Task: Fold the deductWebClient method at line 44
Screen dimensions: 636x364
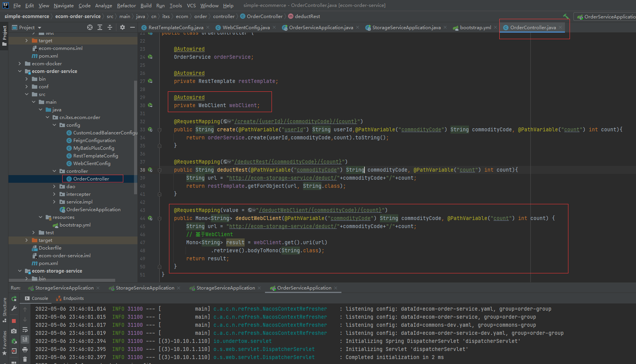Action: (159, 218)
